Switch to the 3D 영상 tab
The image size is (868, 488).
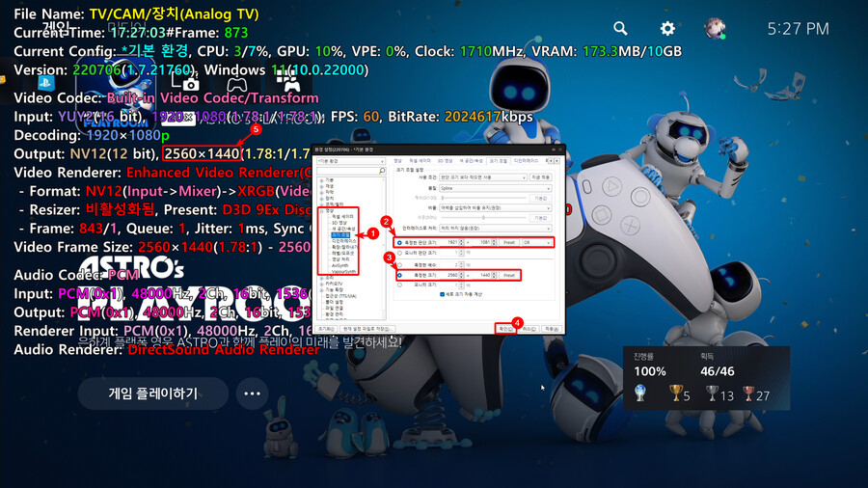coord(445,160)
